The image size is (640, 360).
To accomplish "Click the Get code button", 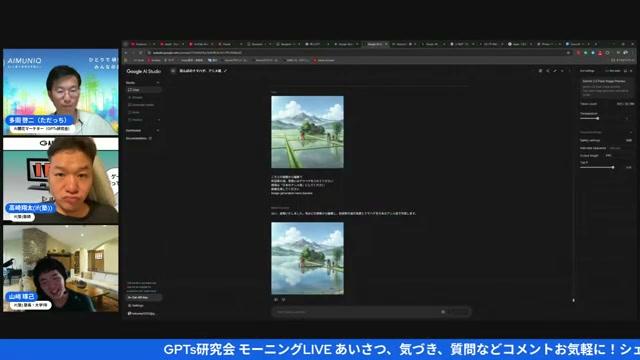I will pos(613,71).
